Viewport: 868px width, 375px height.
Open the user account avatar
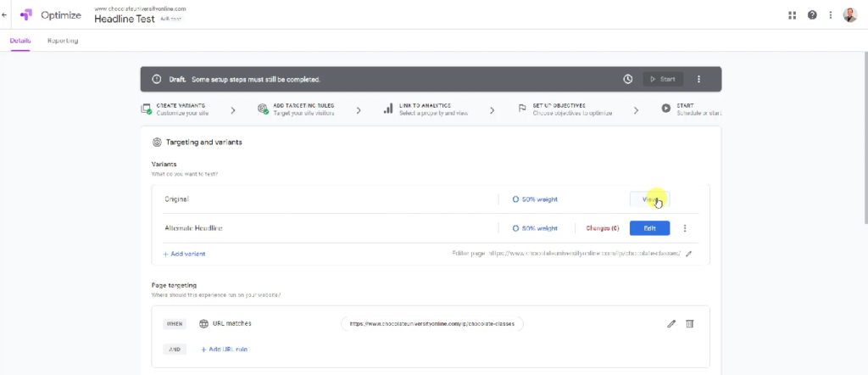pyautogui.click(x=850, y=15)
